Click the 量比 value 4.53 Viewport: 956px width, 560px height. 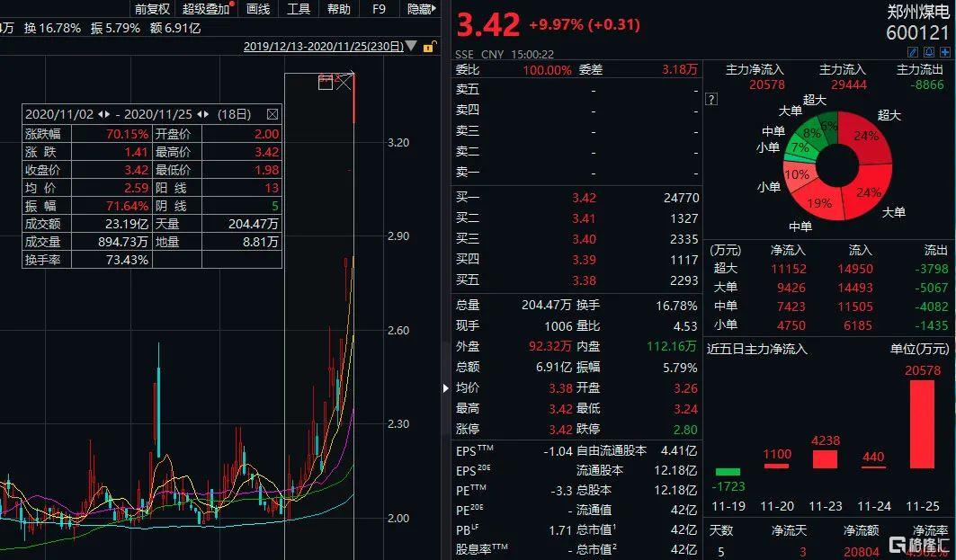(685, 326)
